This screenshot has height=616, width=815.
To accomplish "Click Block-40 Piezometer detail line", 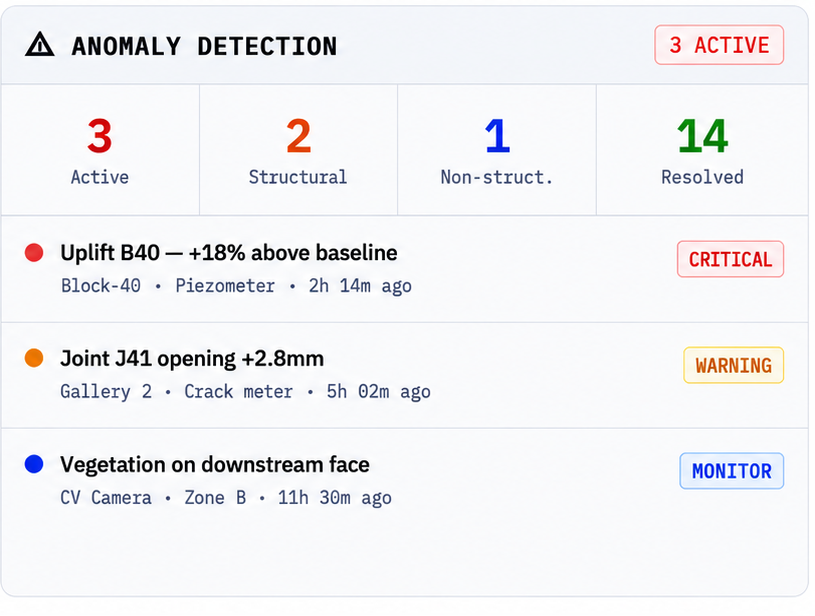I will [236, 286].
